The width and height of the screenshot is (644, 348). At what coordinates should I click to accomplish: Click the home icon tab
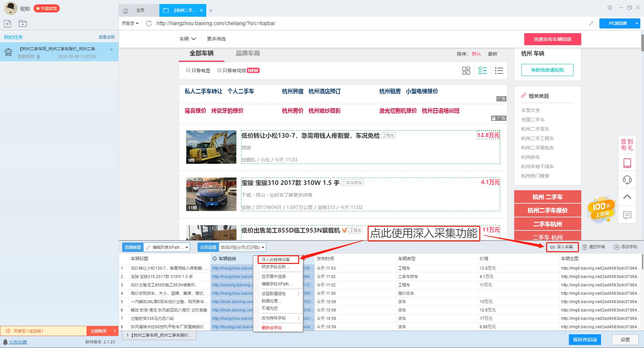coord(125,11)
